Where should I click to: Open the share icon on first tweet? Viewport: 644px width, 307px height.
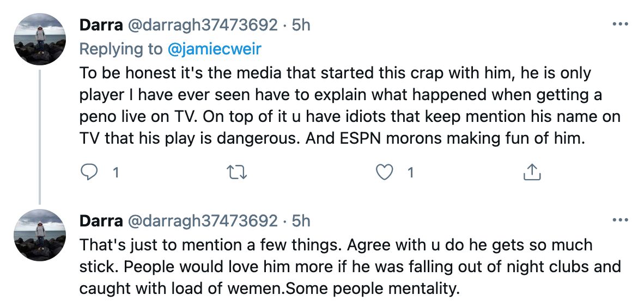click(531, 173)
